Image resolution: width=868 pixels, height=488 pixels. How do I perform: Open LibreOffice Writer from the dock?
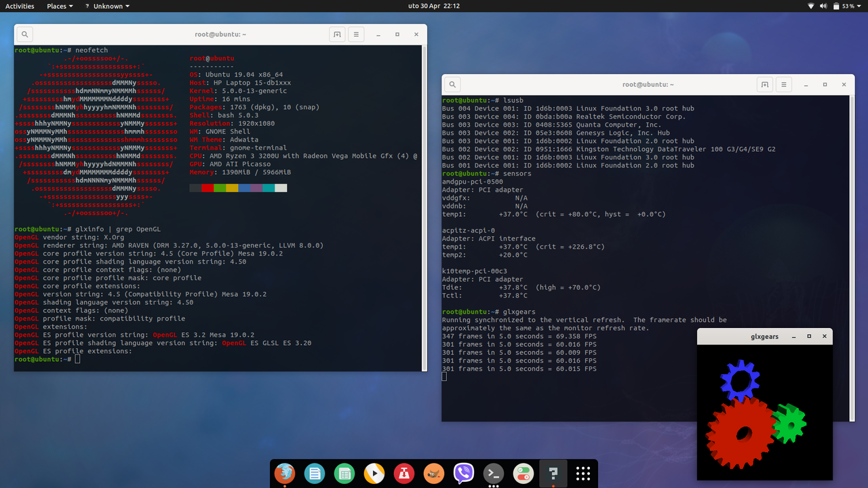[315, 473]
